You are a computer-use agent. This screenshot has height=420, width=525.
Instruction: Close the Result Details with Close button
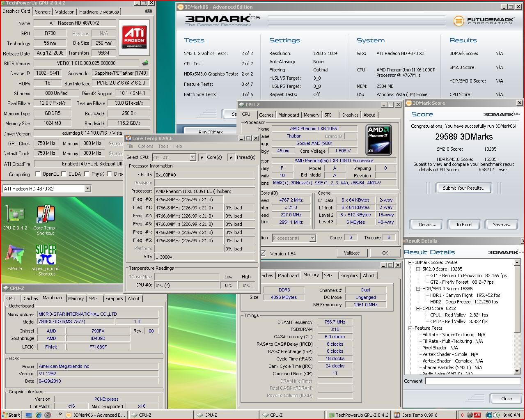507,399
